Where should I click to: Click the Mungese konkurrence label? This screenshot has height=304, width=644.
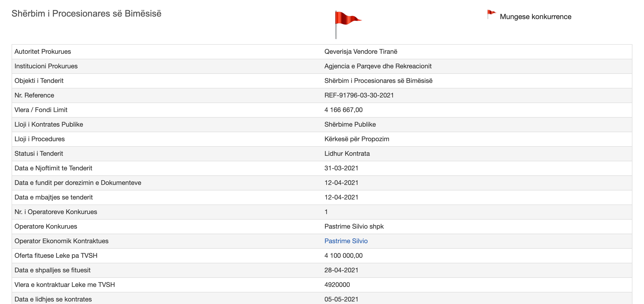(x=535, y=17)
